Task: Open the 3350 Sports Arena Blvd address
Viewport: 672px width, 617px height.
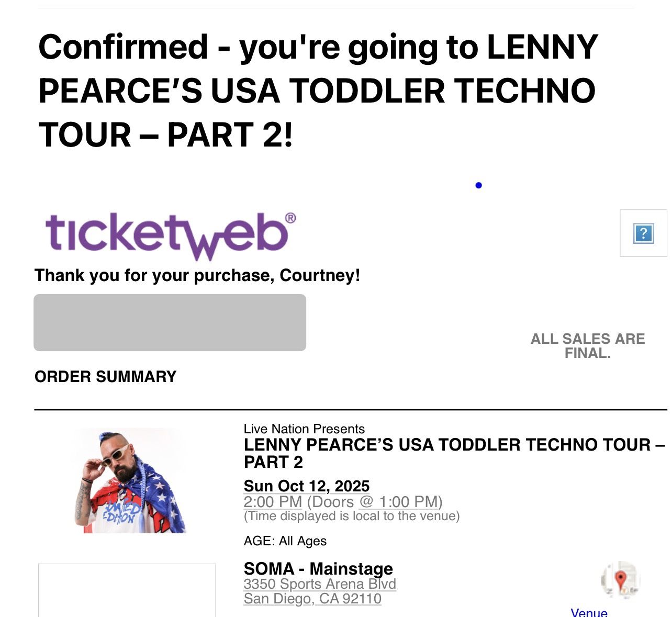Action: [x=320, y=584]
